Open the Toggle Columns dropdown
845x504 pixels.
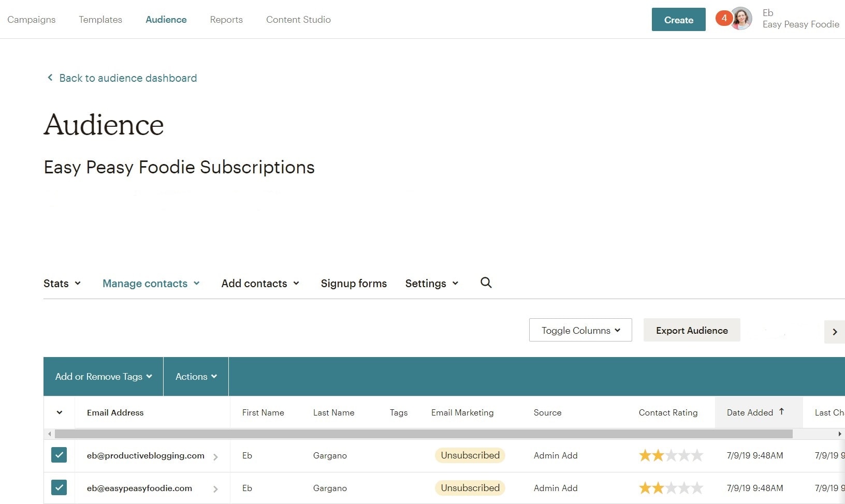580,330
